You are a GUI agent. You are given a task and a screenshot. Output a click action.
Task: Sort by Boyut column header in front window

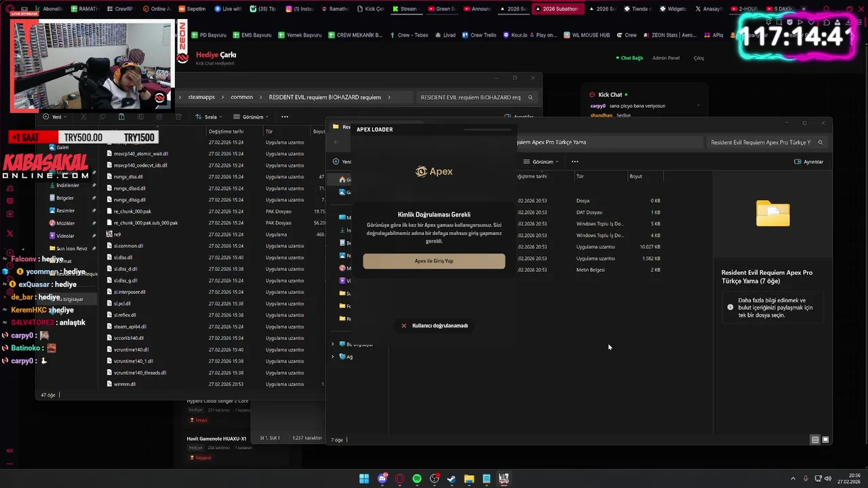[x=635, y=176]
